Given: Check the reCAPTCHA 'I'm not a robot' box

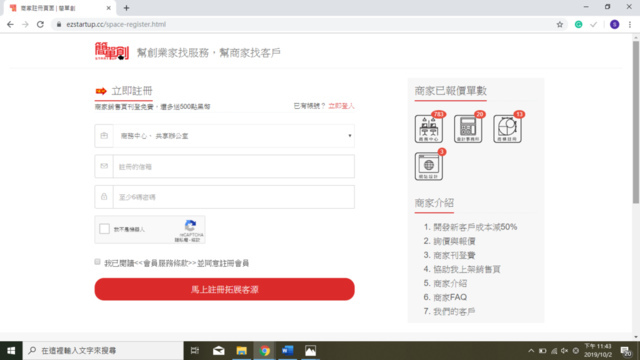Looking at the screenshot, I should click(104, 229).
